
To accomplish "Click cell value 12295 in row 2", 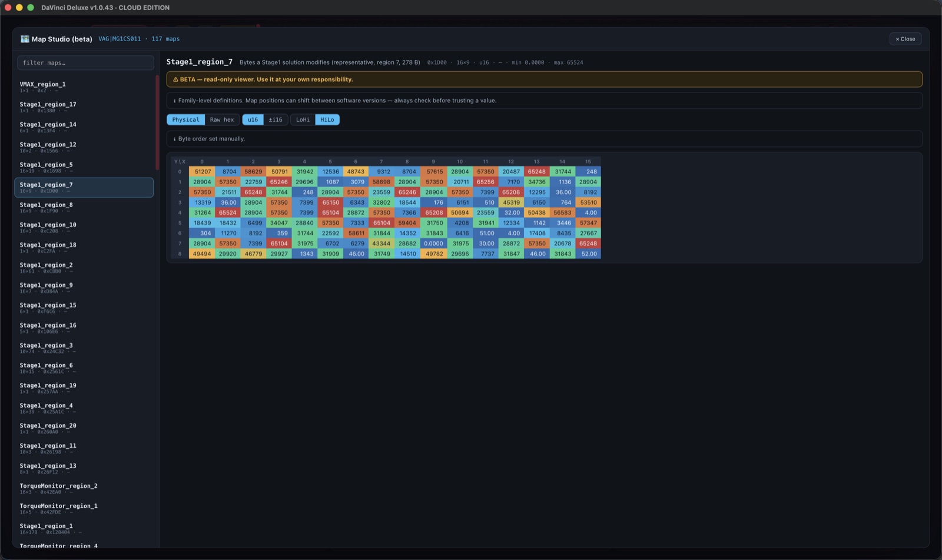I will point(536,192).
